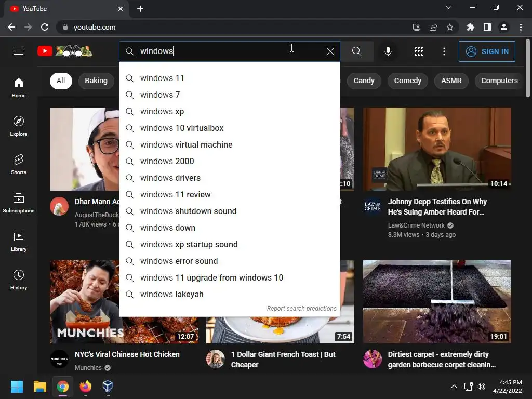This screenshot has width=532, height=399.
Task: Open VirtualBox from the taskbar
Action: 108,387
